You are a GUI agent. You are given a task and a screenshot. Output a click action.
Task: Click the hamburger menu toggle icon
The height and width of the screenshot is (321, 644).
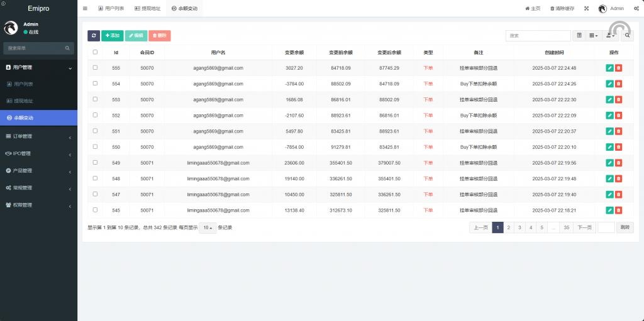pos(85,9)
